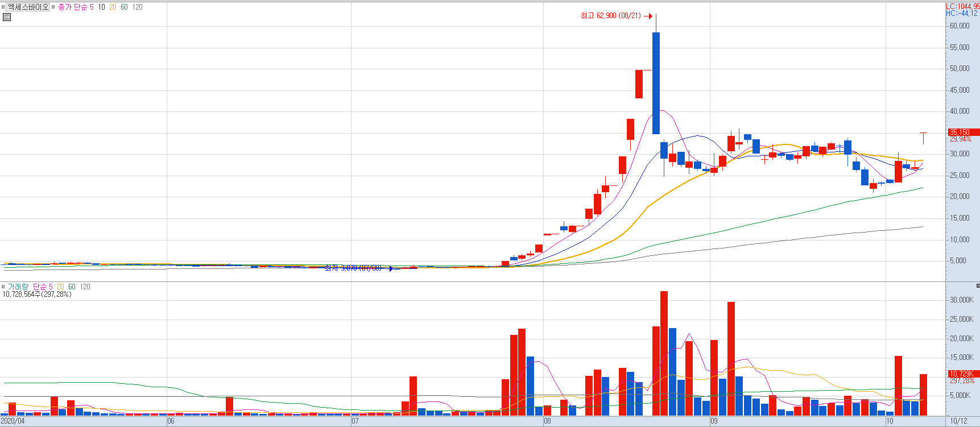Click the 25,000 price axis label
The width and height of the screenshot is (980, 427).
(x=960, y=175)
